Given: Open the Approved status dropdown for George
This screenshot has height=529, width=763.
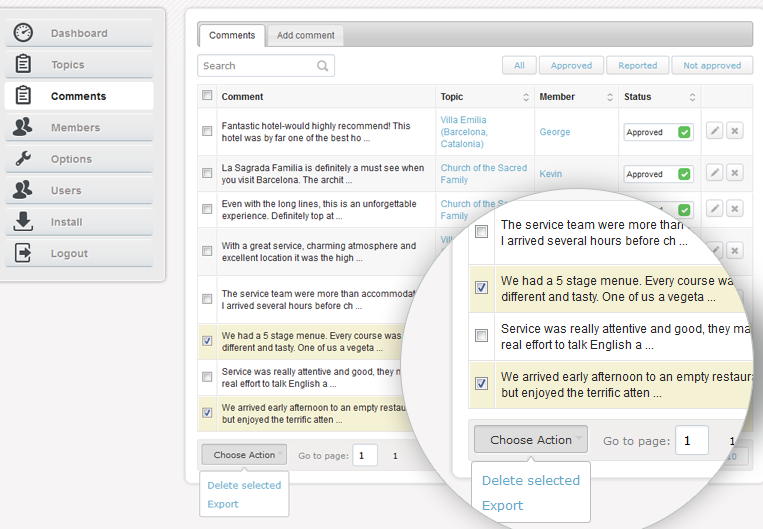Looking at the screenshot, I should [658, 132].
